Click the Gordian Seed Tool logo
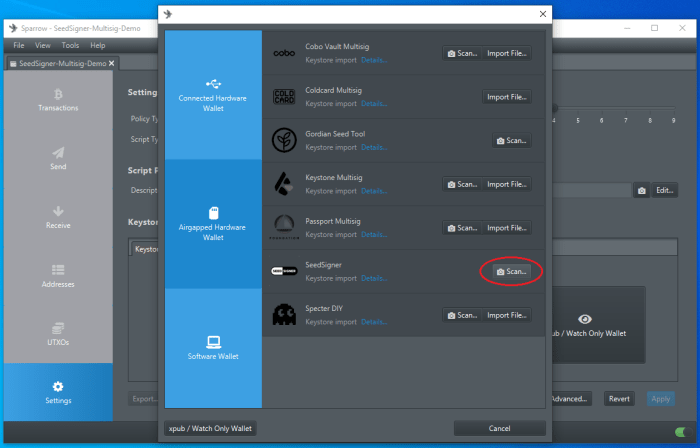The image size is (700, 448). tap(284, 140)
